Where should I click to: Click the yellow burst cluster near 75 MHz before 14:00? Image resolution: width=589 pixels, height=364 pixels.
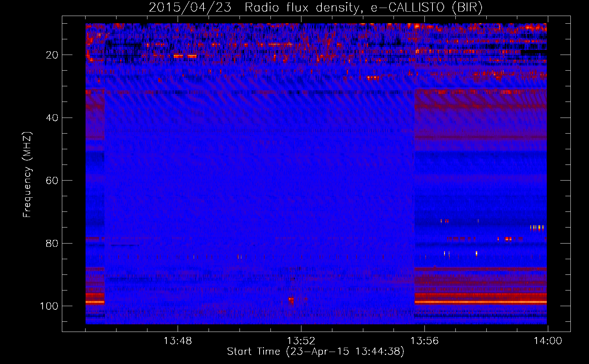coord(537,227)
